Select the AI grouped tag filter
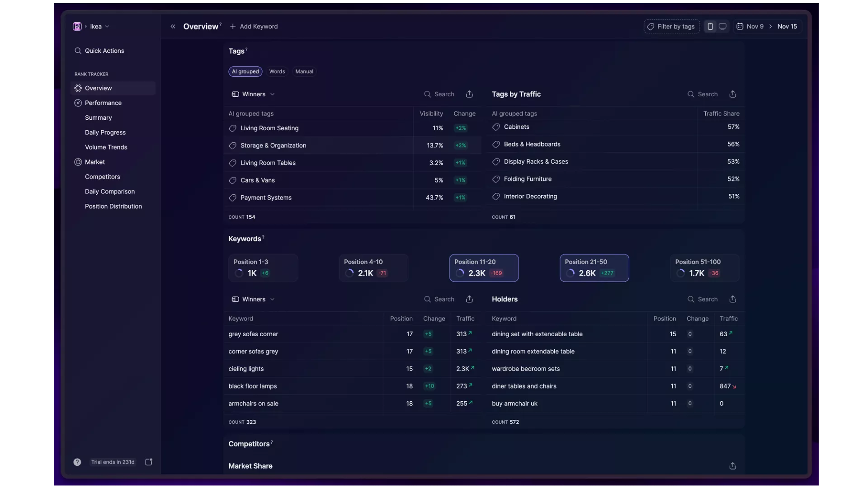This screenshot has width=868, height=488. (x=245, y=71)
